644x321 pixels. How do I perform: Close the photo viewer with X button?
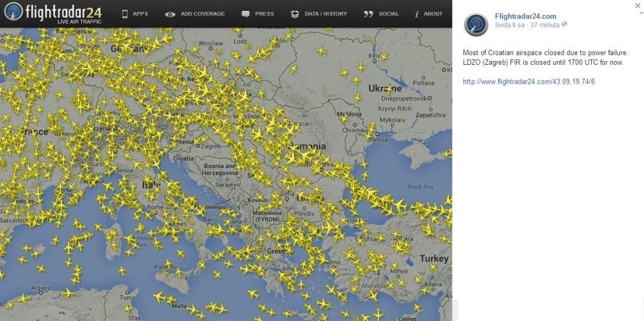click(x=638, y=6)
